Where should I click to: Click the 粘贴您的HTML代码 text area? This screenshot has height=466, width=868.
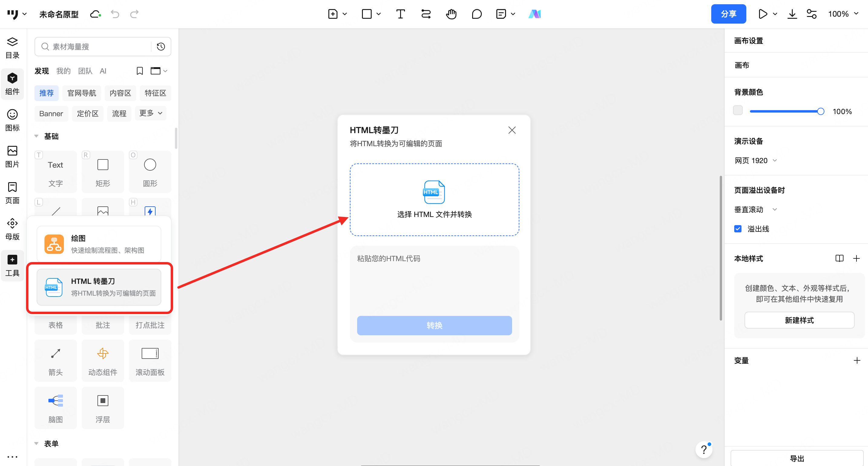coord(434,280)
